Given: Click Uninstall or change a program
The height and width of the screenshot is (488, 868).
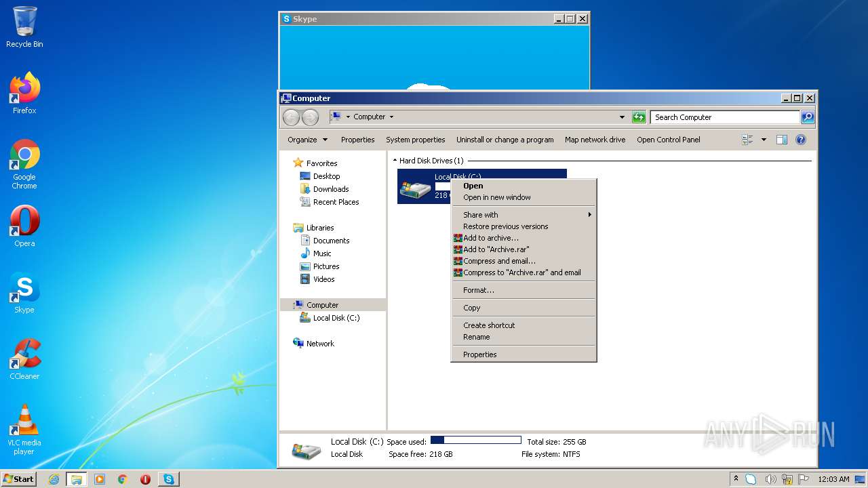Looking at the screenshot, I should (x=505, y=140).
